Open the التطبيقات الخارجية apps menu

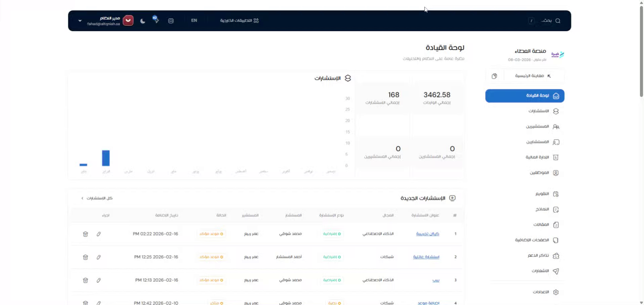[239, 20]
